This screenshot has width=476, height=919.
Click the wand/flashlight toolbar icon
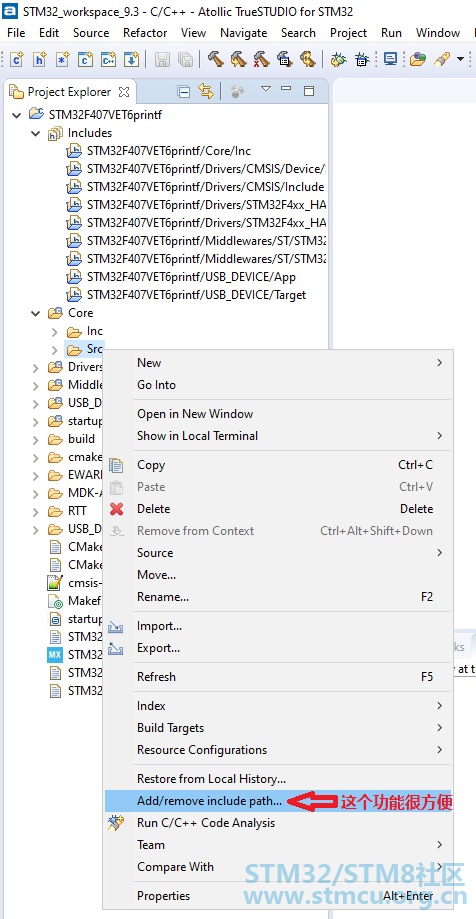[441, 59]
